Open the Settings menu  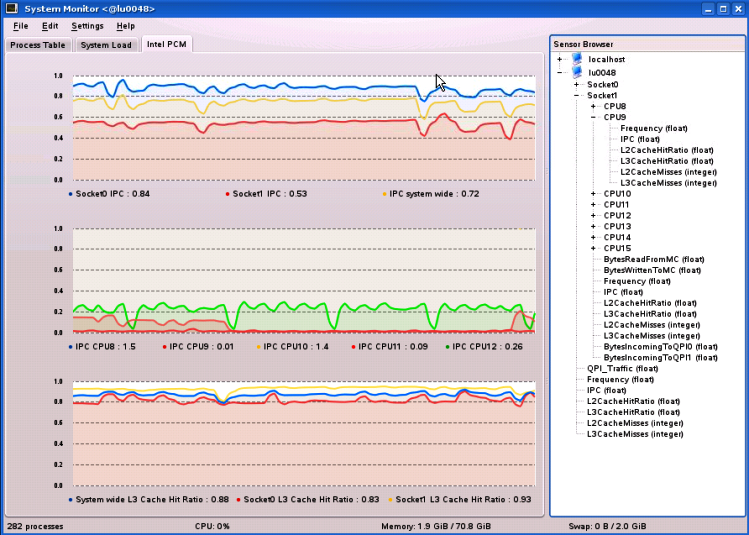tap(87, 26)
